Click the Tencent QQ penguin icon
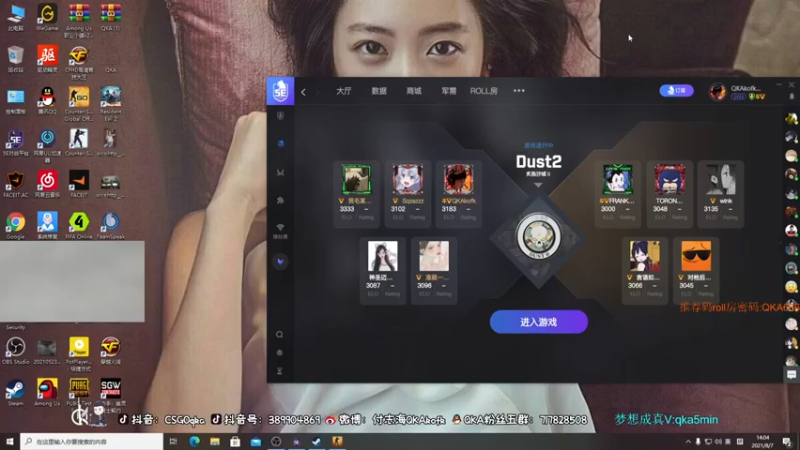Screen dimensions: 800x450 click(x=47, y=100)
